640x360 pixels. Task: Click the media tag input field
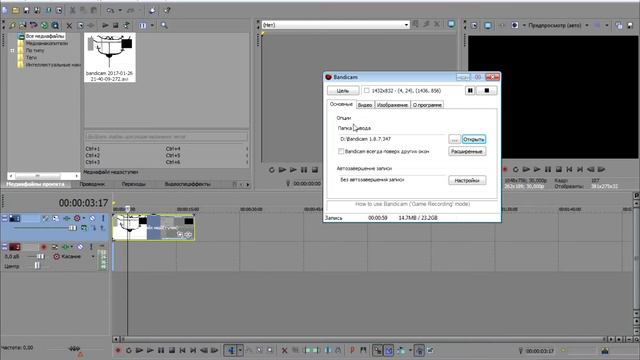(x=167, y=136)
